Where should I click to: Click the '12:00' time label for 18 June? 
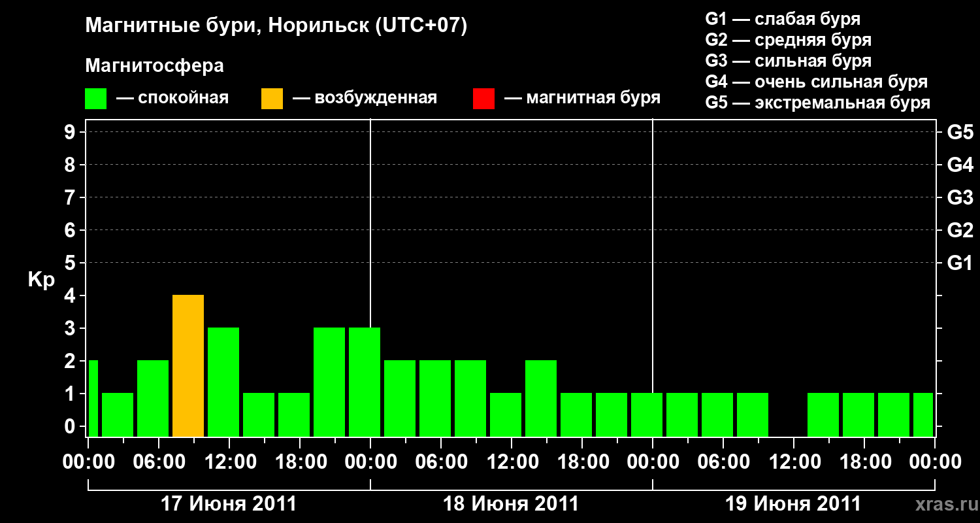click(512, 462)
